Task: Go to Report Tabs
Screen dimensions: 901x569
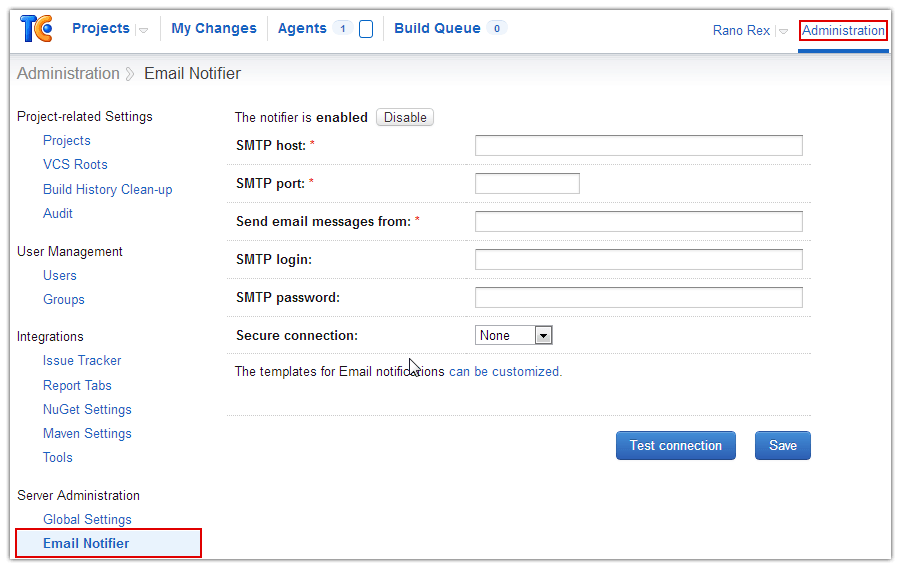Action: pos(78,386)
